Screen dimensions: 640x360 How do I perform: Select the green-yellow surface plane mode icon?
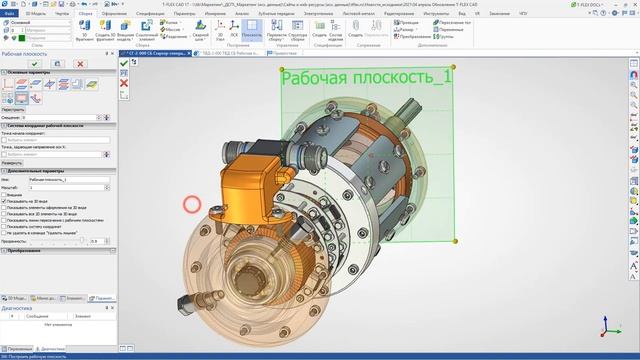[x=92, y=84]
